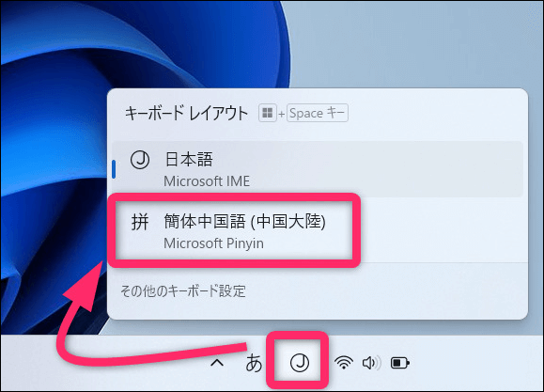Open the taskbar hidden icons chevron

217,363
